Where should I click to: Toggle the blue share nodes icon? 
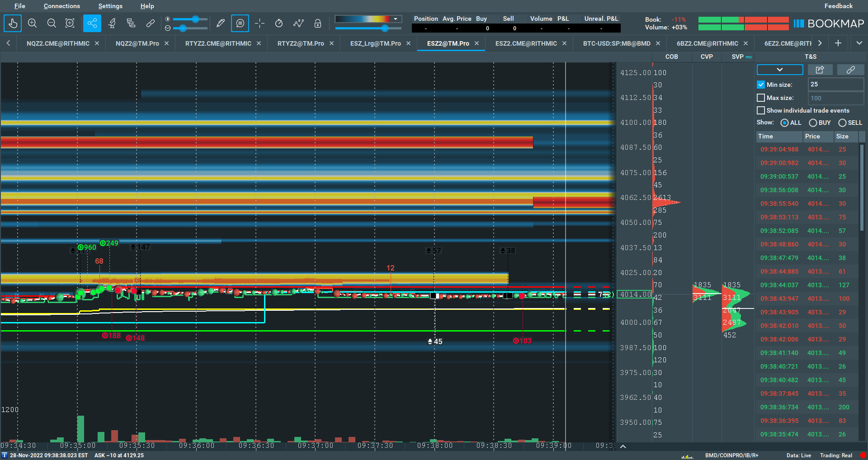coord(92,23)
